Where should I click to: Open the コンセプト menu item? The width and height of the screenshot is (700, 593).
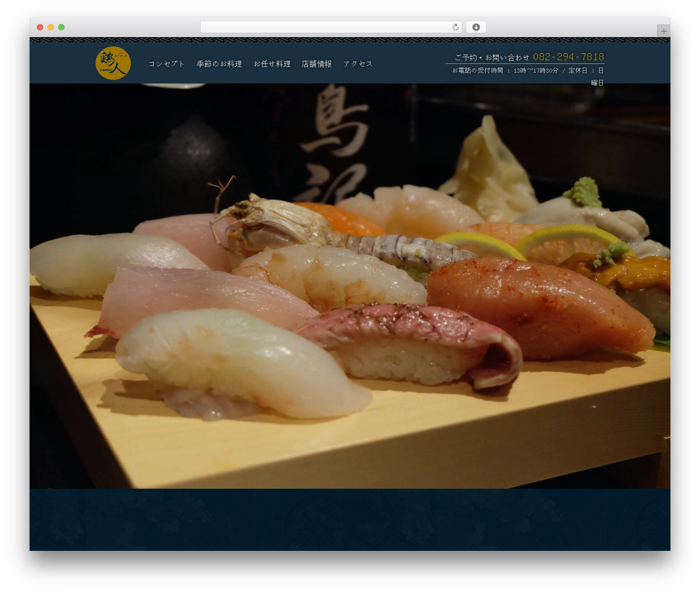[x=166, y=64]
